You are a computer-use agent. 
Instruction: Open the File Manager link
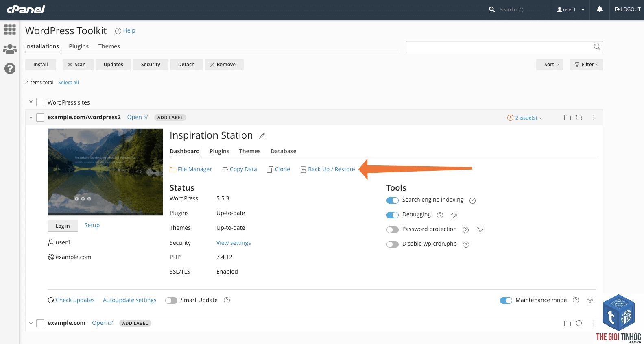pyautogui.click(x=191, y=169)
